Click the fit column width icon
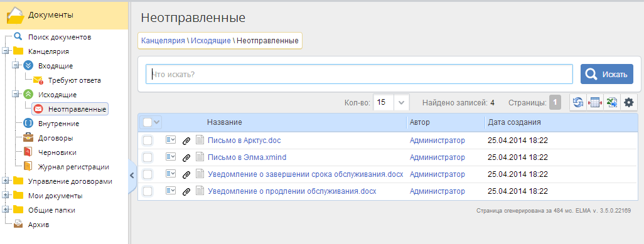Viewport: 644px width, 244px height. (x=595, y=103)
